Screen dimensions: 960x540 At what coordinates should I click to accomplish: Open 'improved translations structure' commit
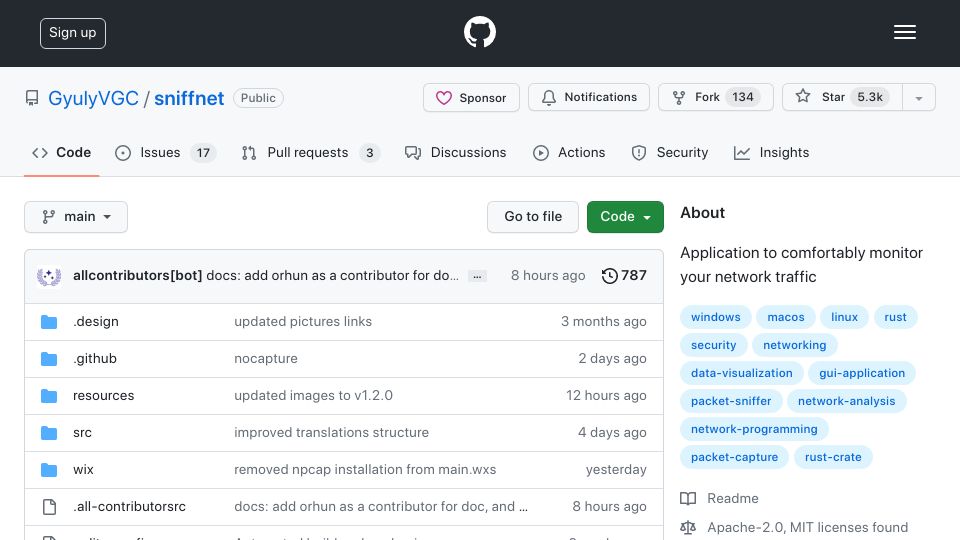coord(331,432)
